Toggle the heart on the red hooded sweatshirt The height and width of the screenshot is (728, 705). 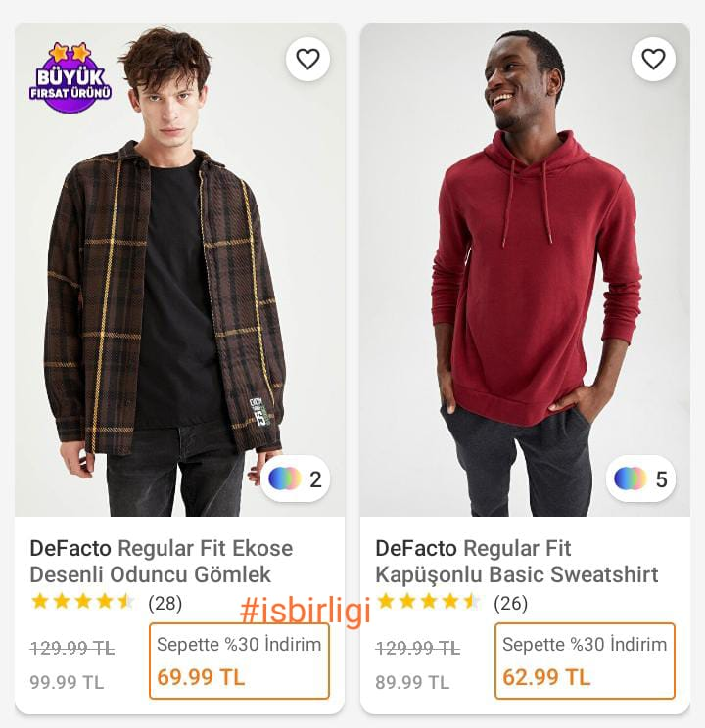point(653,59)
